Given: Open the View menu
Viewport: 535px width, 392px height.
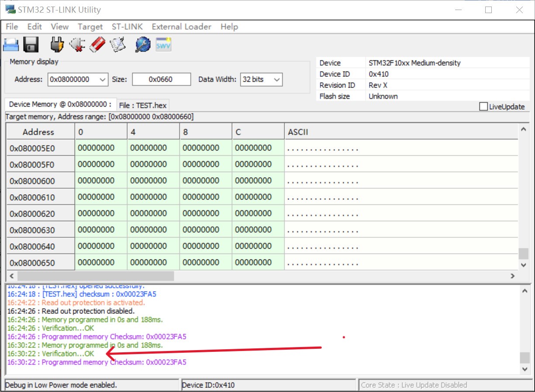Looking at the screenshot, I should point(60,27).
